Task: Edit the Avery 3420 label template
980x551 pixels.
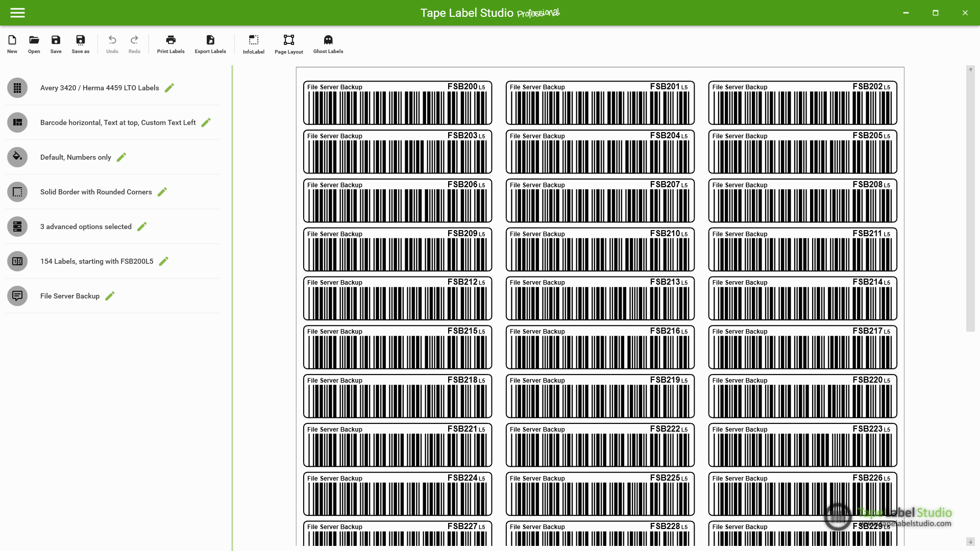Action: coord(169,87)
